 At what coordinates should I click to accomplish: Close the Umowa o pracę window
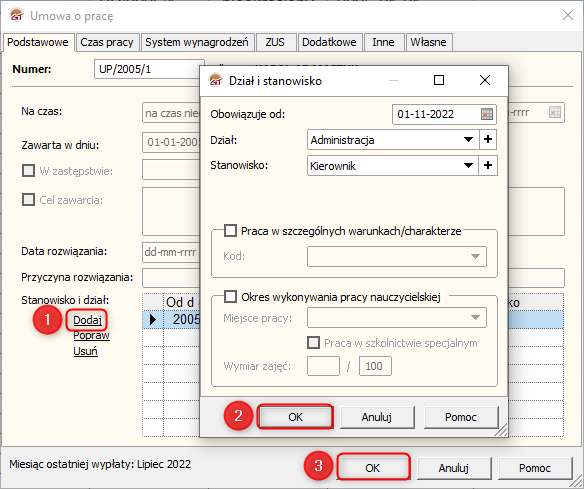[x=568, y=15]
